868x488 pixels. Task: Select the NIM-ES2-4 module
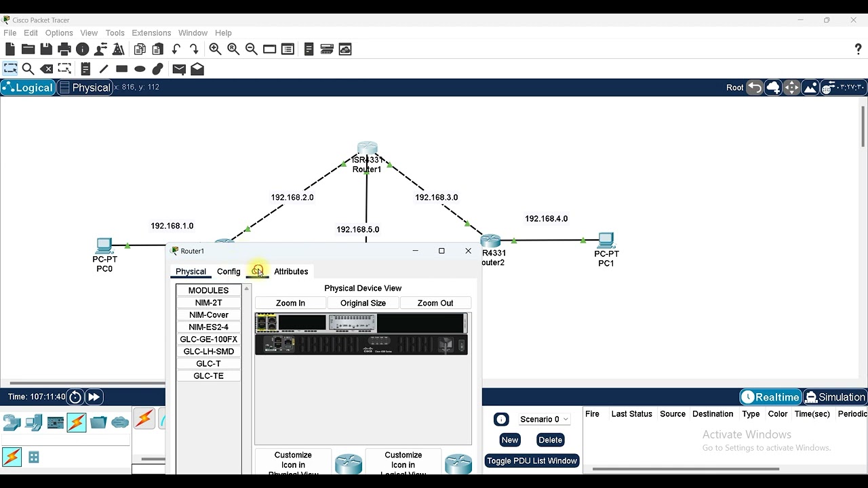tap(208, 327)
